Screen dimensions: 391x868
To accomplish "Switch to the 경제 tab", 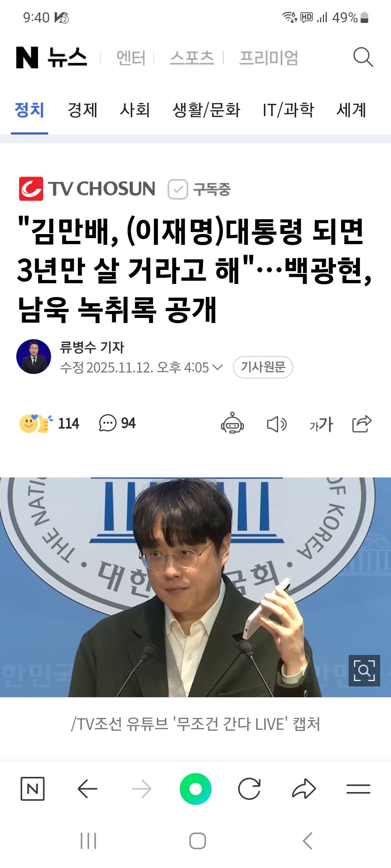I will tap(83, 110).
